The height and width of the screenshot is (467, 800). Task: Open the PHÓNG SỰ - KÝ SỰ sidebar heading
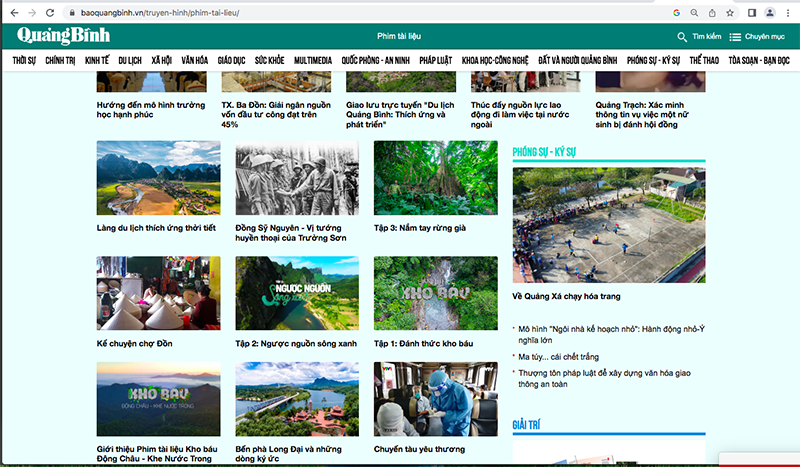pos(544,152)
